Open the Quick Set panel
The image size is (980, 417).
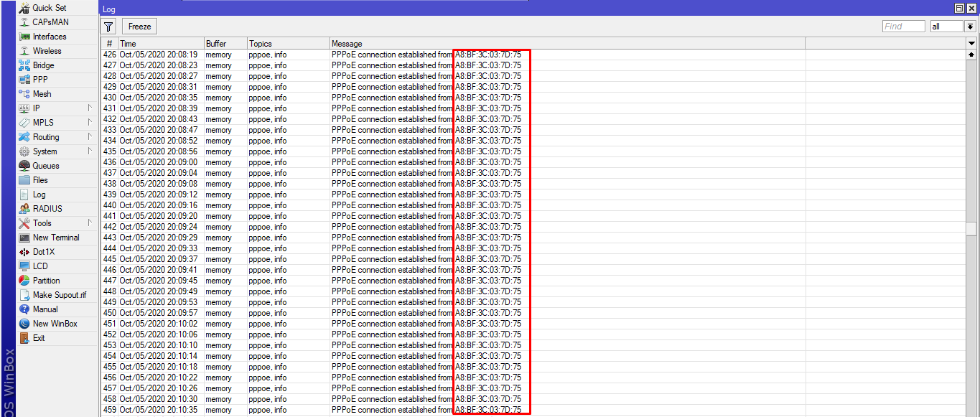(43, 7)
